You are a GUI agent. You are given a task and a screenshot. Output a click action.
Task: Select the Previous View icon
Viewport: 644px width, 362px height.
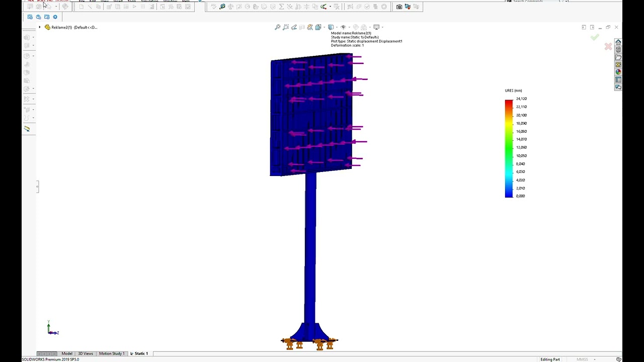[294, 27]
